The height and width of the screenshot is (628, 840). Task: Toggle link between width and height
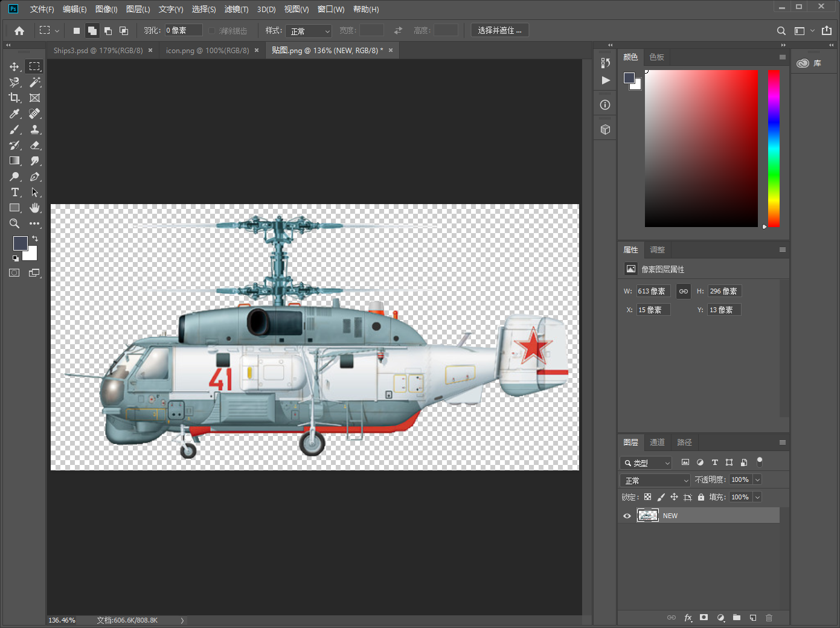(683, 291)
